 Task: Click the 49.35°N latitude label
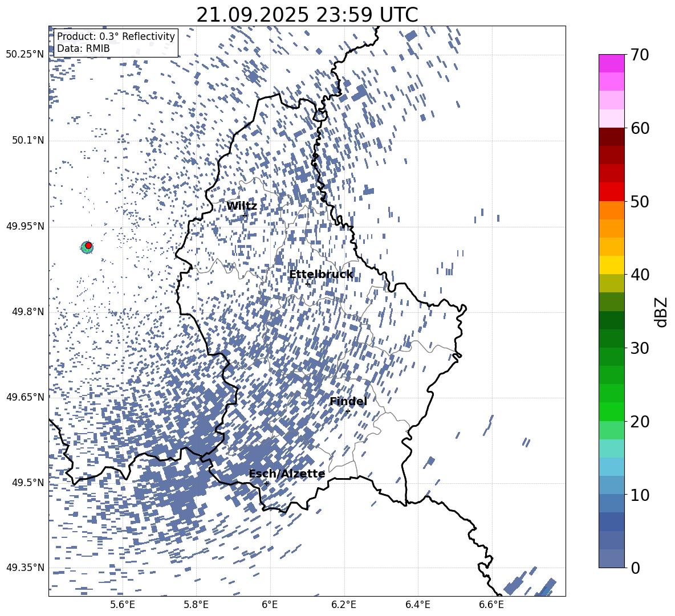coord(25,568)
